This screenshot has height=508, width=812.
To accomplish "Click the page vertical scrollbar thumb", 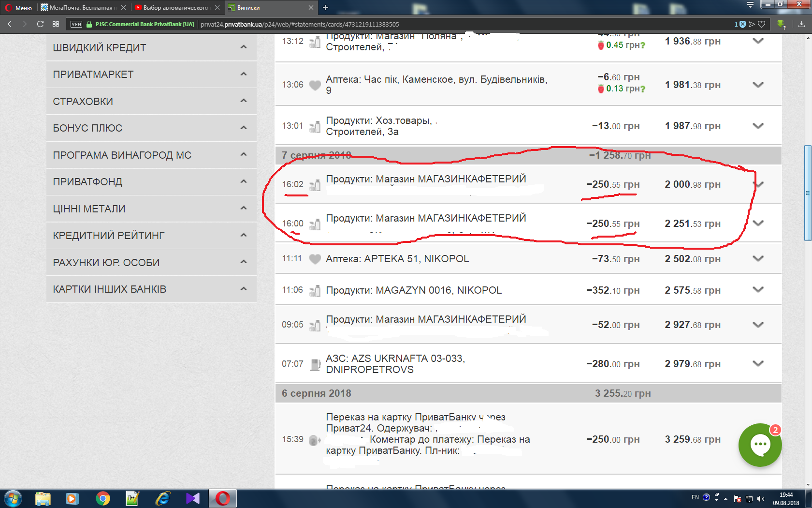I will [808, 193].
